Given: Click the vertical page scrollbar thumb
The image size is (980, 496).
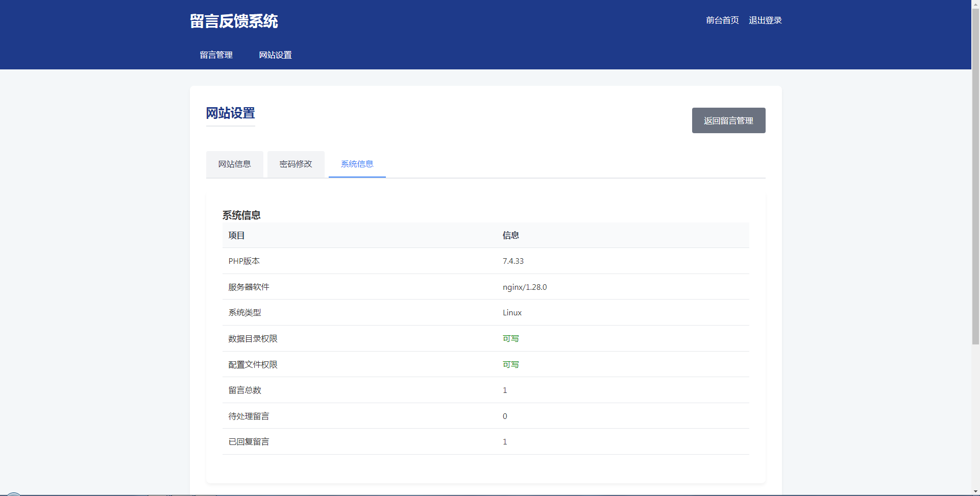Looking at the screenshot, I should (x=975, y=173).
